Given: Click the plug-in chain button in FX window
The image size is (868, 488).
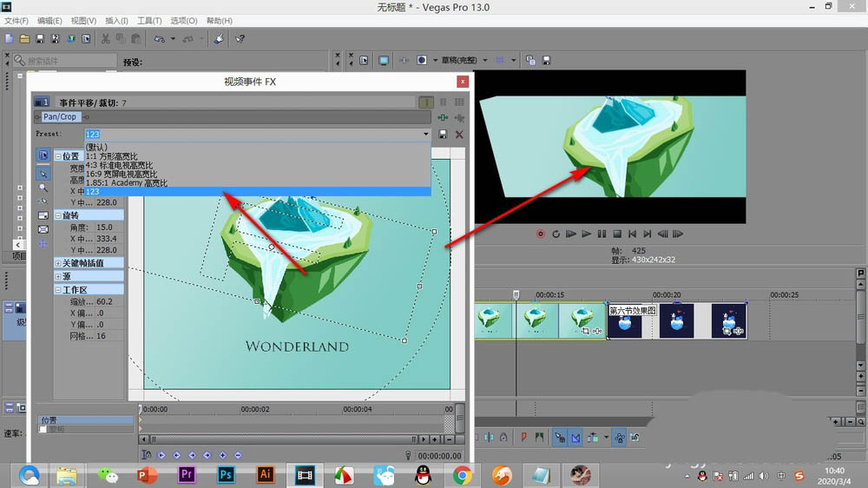Looking at the screenshot, I should (443, 117).
